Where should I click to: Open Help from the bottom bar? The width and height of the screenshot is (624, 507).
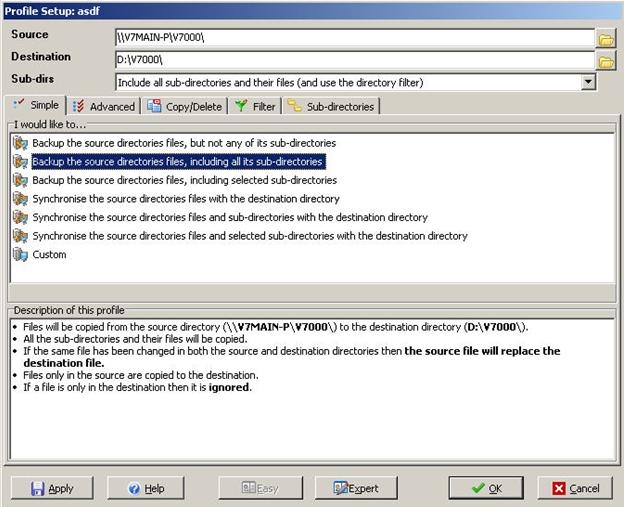[x=147, y=488]
